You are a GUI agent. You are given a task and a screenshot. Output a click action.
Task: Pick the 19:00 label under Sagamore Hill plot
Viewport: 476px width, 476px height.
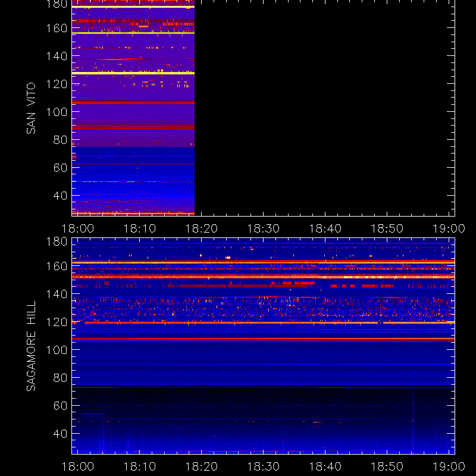pyautogui.click(x=449, y=466)
